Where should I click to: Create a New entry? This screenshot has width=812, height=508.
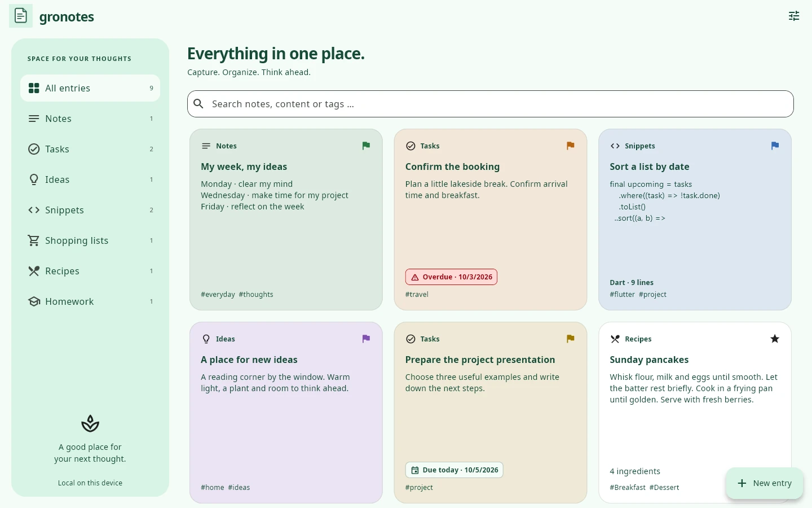(765, 483)
